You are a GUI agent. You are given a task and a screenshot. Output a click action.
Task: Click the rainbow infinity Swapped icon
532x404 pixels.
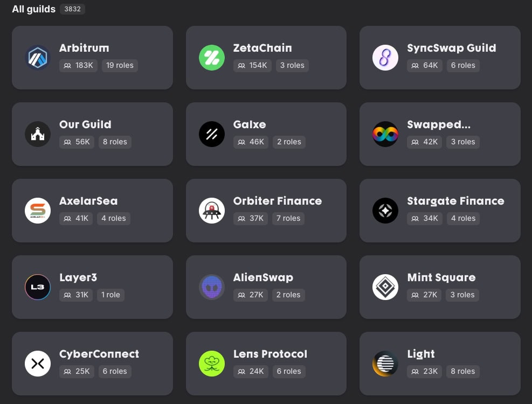385,134
